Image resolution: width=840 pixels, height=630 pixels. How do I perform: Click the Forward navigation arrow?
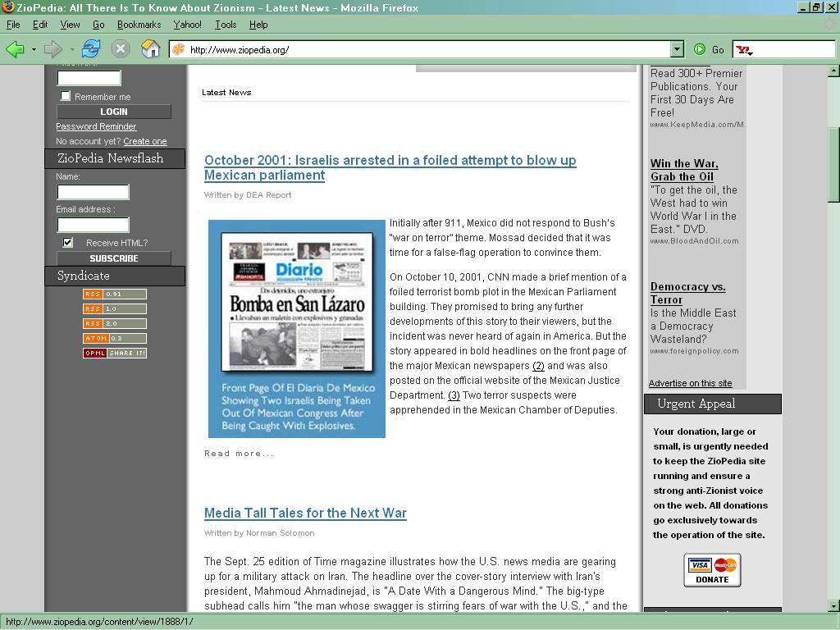coord(52,50)
